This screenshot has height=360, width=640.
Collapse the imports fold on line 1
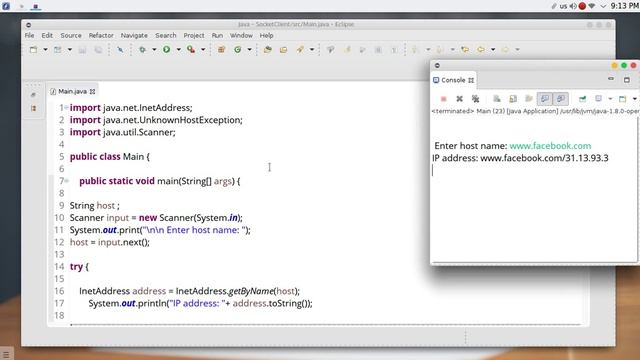67,107
